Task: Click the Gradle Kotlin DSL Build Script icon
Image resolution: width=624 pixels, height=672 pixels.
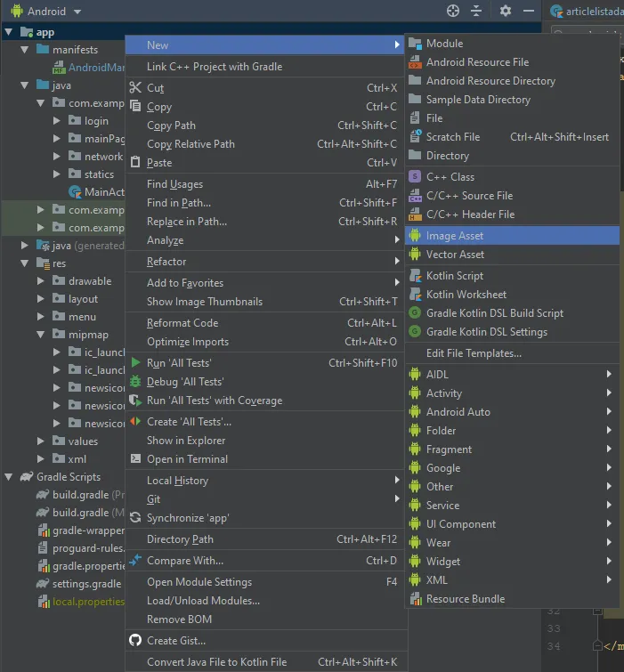Action: (415, 312)
